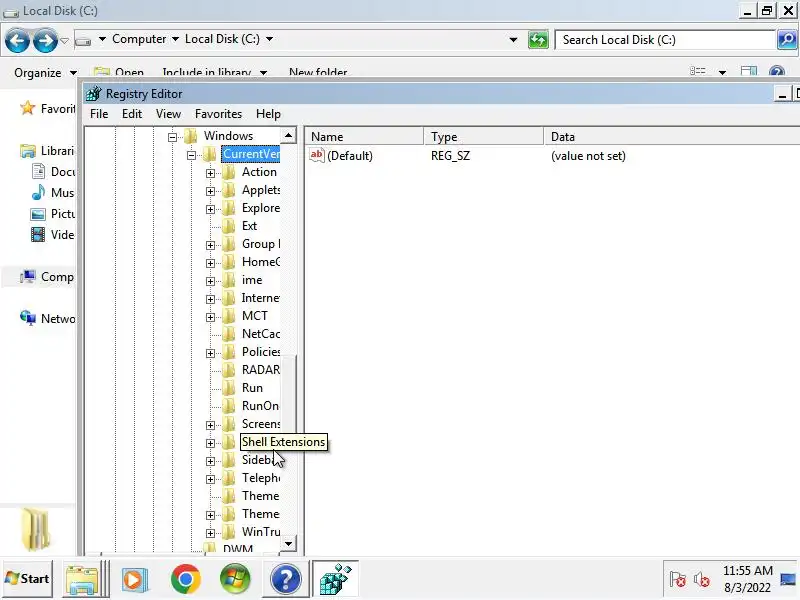
Task: Open Music library in Explorer sidebar
Action: pyautogui.click(x=53, y=192)
